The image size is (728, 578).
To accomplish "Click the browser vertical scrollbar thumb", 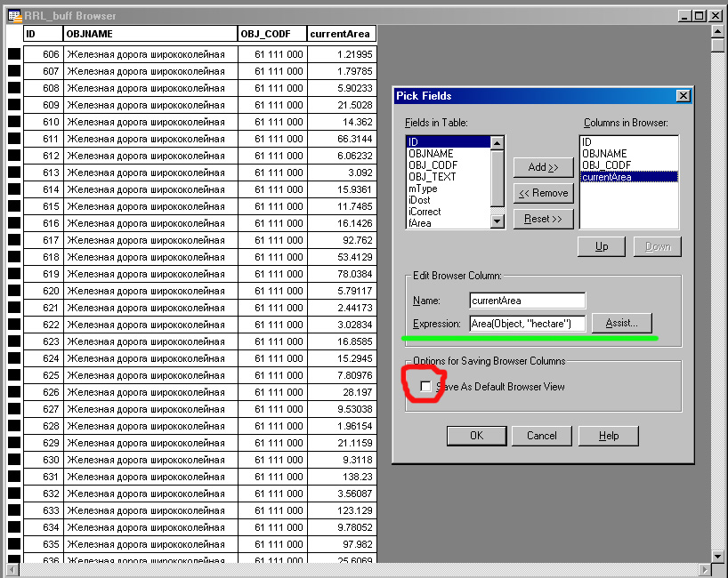I will pos(717,45).
